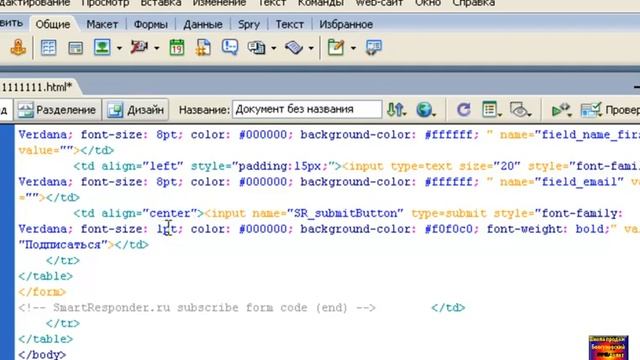Click the </body> closing tag
The width and height of the screenshot is (640, 360).
click(42, 354)
